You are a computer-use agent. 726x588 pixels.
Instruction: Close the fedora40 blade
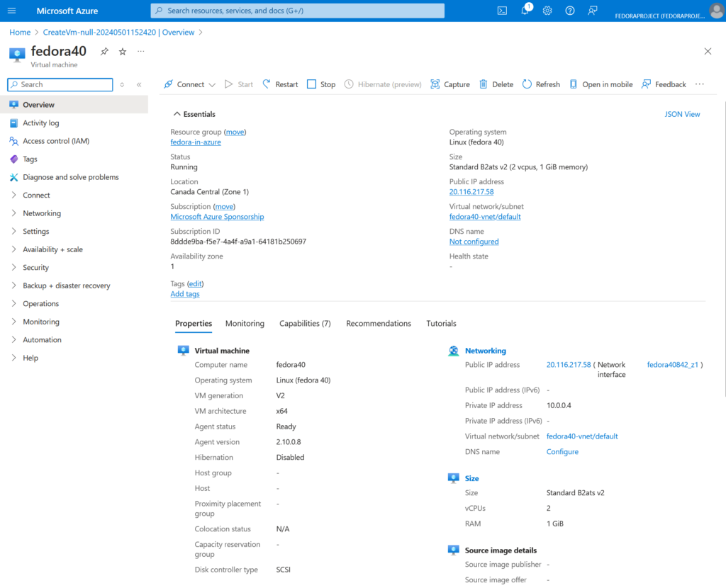708,51
